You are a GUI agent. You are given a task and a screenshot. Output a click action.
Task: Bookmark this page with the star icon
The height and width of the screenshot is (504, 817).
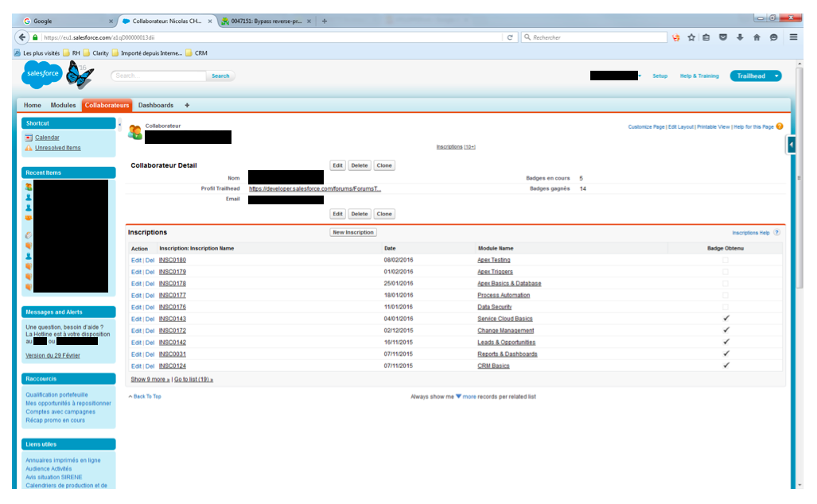pyautogui.click(x=691, y=37)
